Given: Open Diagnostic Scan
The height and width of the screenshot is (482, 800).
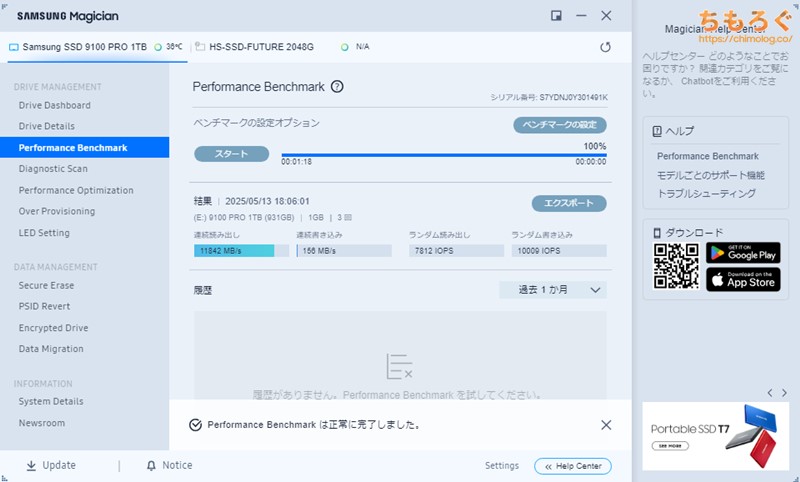Looking at the screenshot, I should tap(53, 169).
